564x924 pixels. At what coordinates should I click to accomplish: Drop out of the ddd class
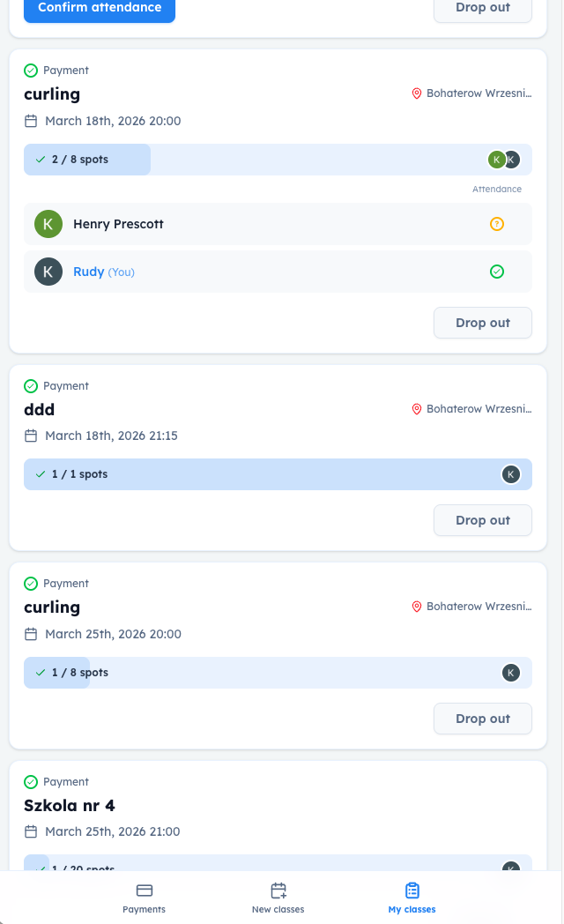click(482, 520)
